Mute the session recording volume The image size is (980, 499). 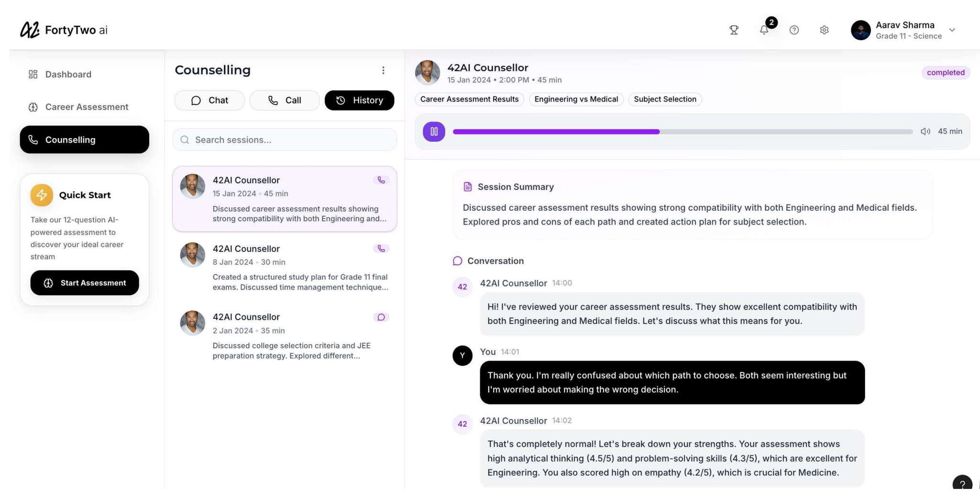tap(925, 131)
